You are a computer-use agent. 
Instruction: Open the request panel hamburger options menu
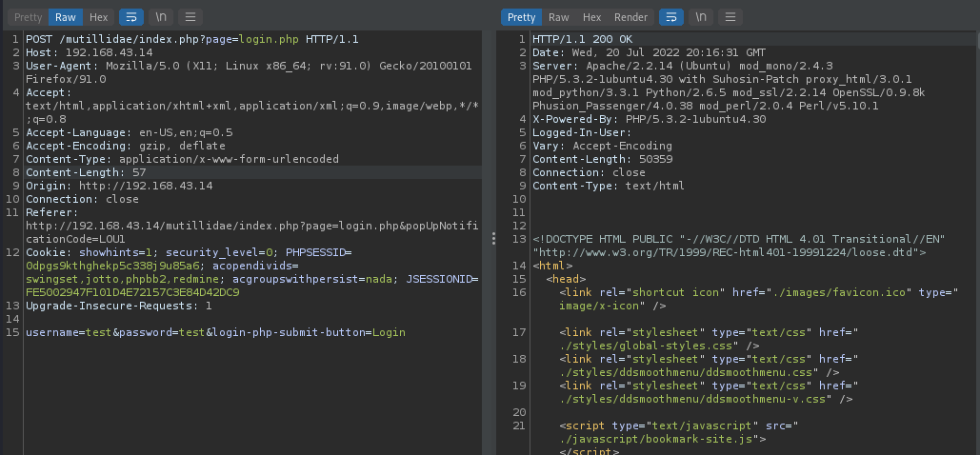point(190,17)
